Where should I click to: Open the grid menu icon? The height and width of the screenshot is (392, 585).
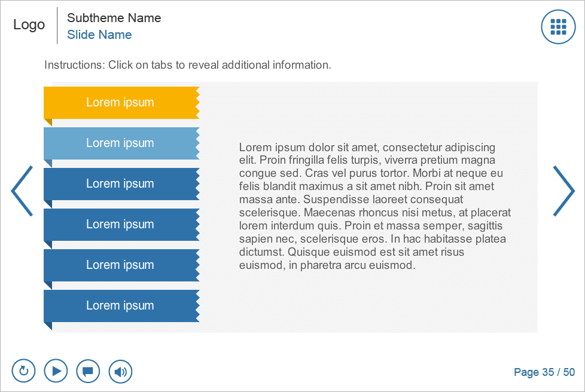point(558,26)
